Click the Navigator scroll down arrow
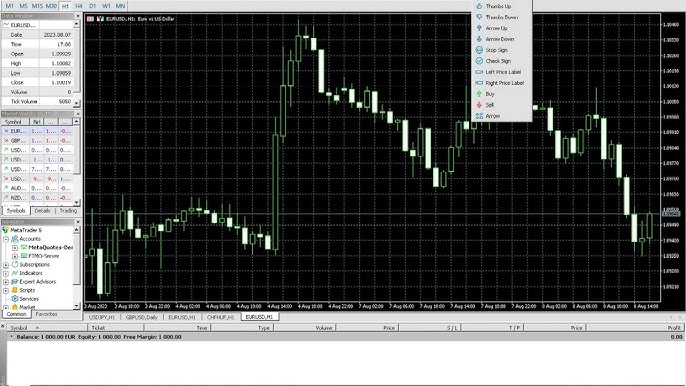Image resolution: width=686 pixels, height=386 pixels. [77, 306]
